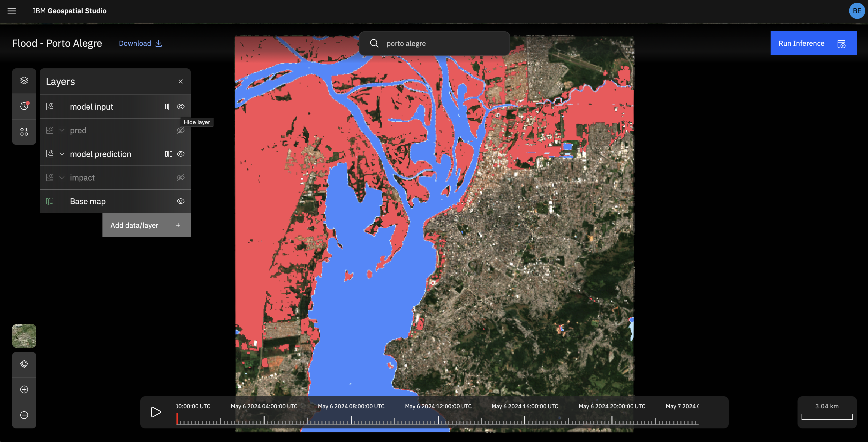Zoom out with the minus icon

click(24, 415)
